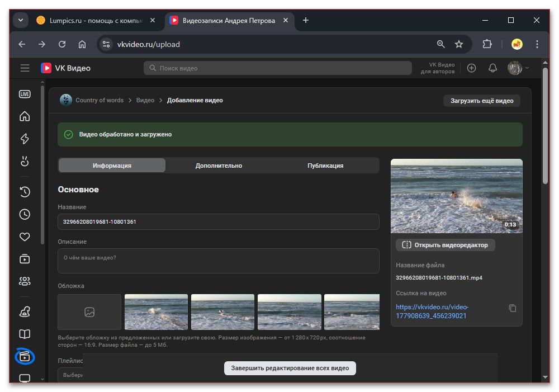Select the second suggested cover thumbnail

coord(223,312)
